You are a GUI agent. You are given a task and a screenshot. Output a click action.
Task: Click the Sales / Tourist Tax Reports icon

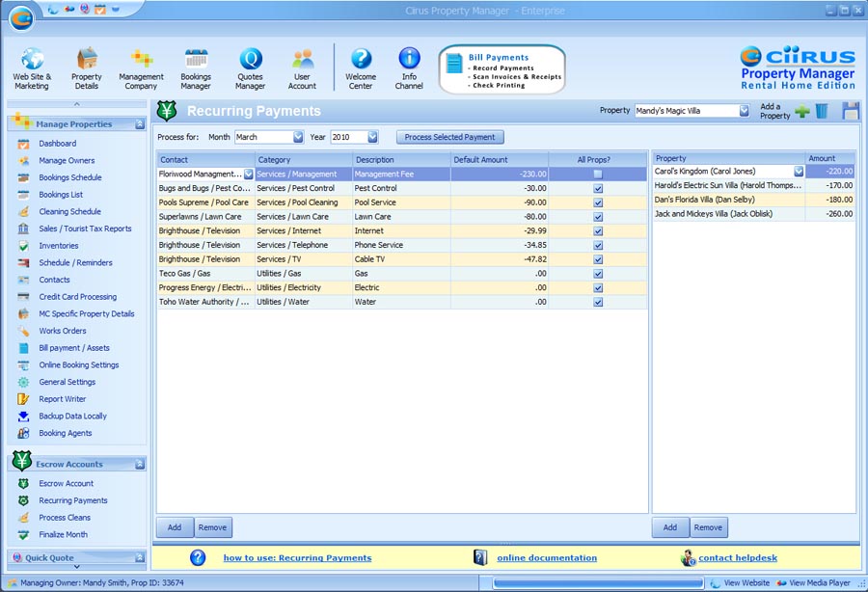pos(23,229)
